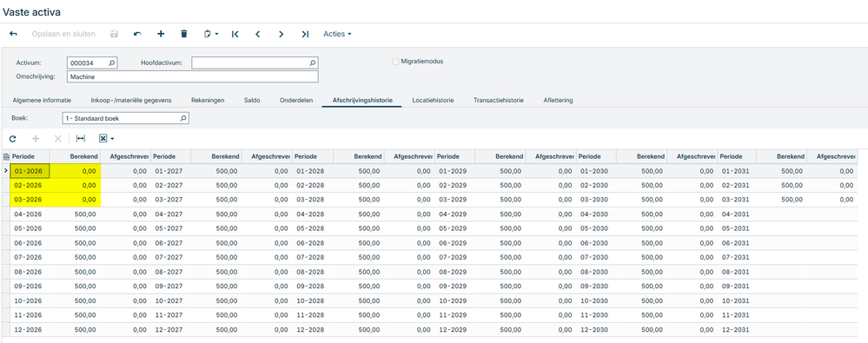Click the 03-2031 period cell

point(737,200)
